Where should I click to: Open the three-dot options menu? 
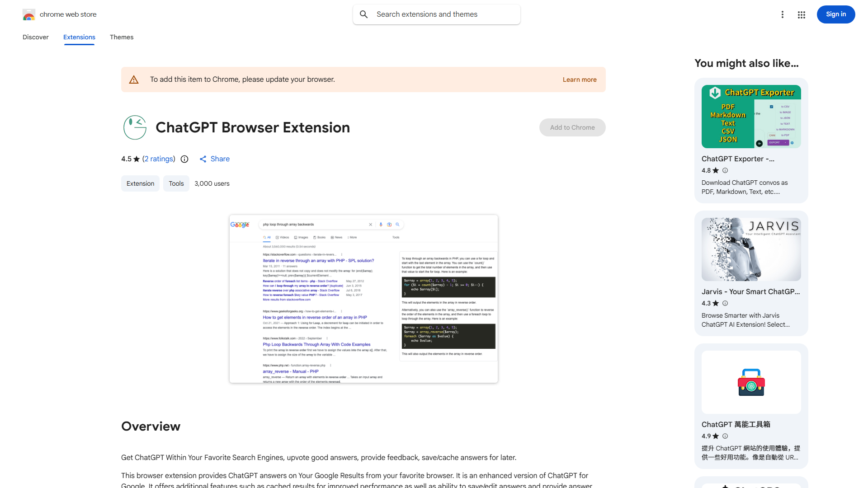click(783, 14)
